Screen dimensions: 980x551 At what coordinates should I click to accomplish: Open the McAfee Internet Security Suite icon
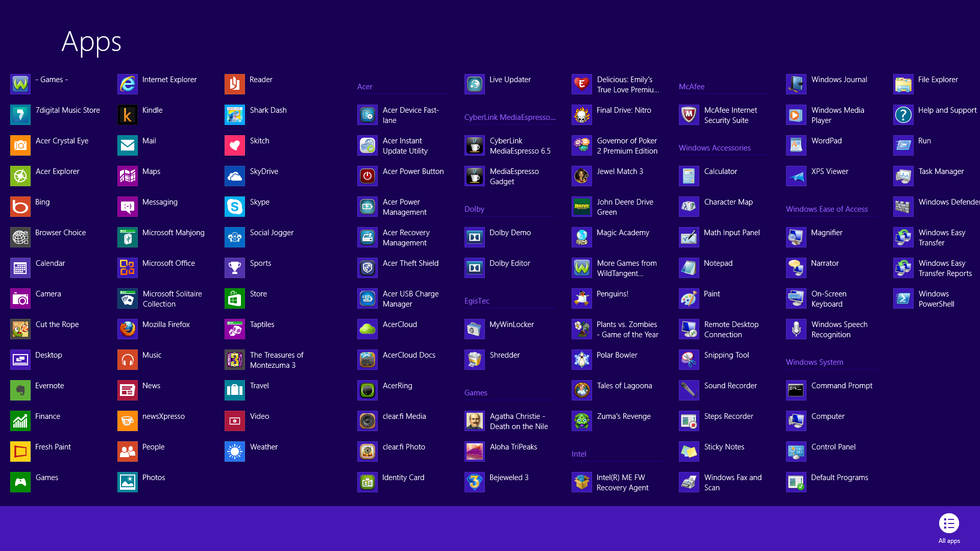pyautogui.click(x=689, y=115)
